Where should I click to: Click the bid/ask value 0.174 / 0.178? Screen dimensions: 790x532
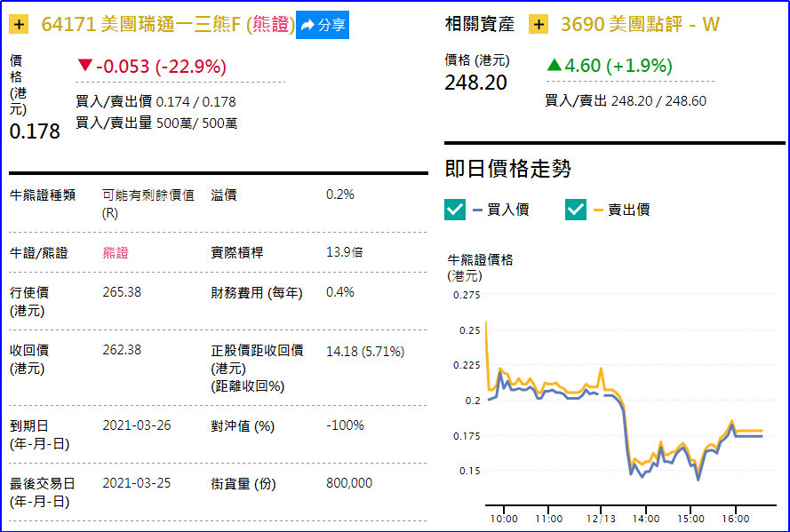(x=196, y=101)
